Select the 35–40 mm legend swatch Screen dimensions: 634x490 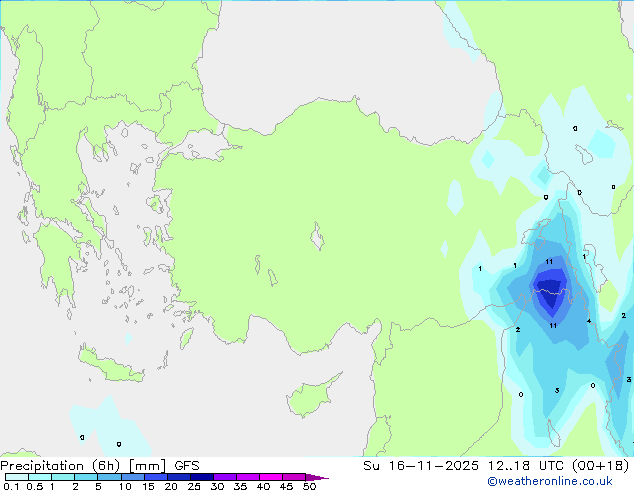[247, 477]
